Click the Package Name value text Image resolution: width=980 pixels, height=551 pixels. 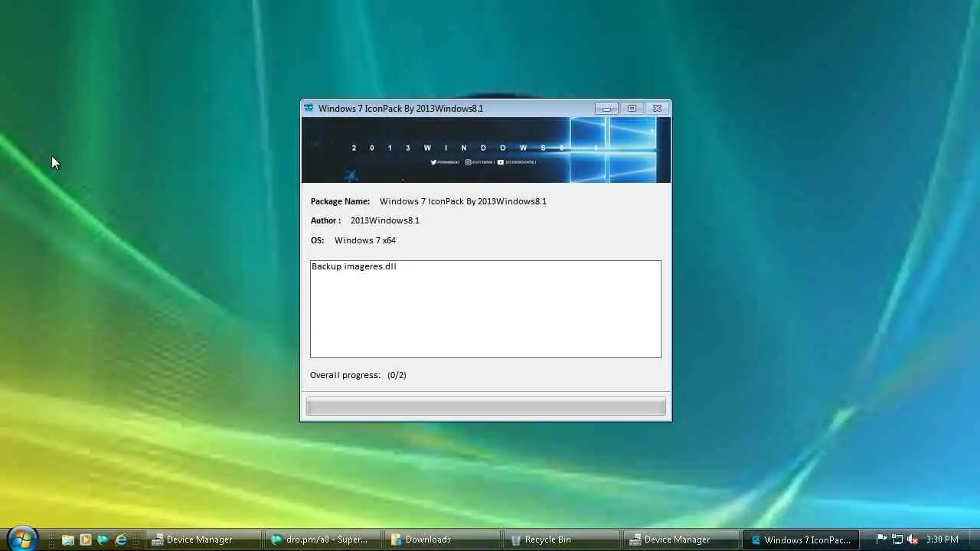463,201
